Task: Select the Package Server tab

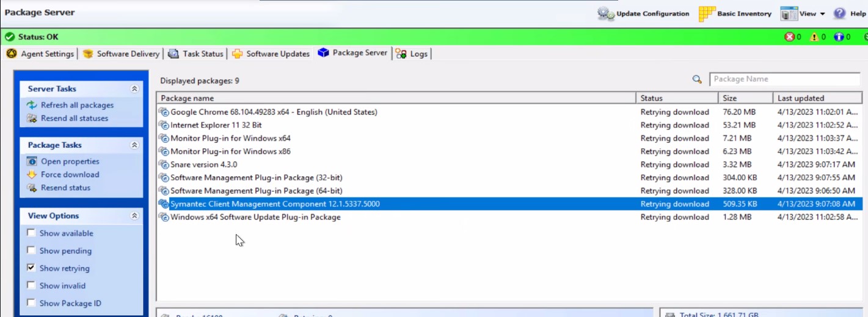Action: point(352,53)
